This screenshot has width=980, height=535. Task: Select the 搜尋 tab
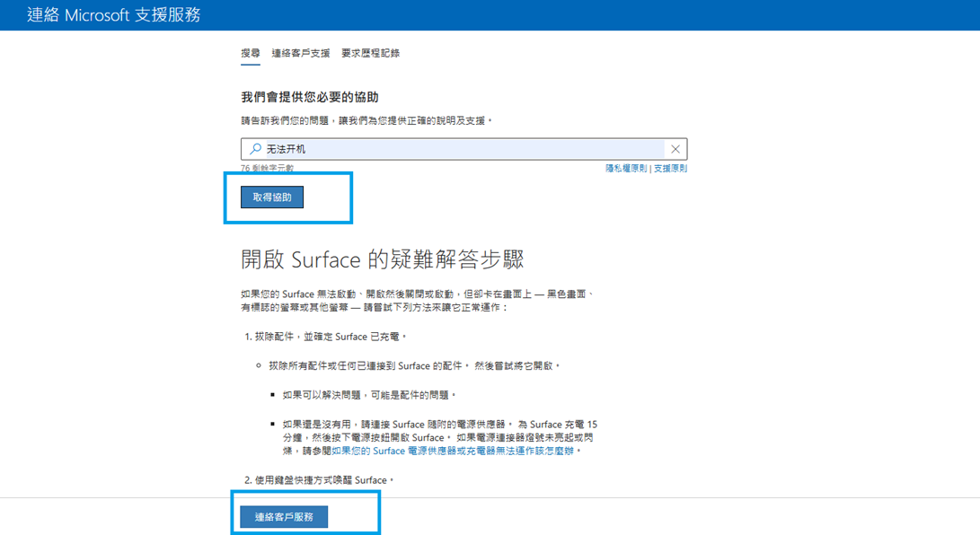point(251,53)
